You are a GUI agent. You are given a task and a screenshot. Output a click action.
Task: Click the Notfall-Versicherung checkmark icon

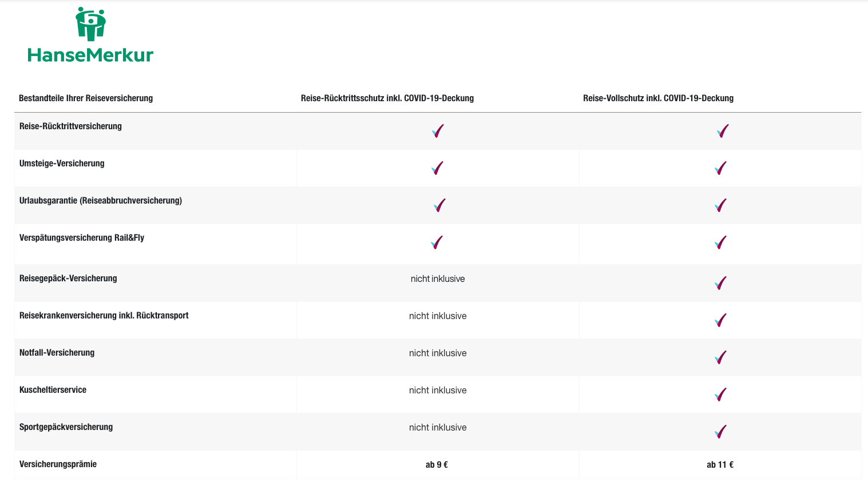point(721,357)
